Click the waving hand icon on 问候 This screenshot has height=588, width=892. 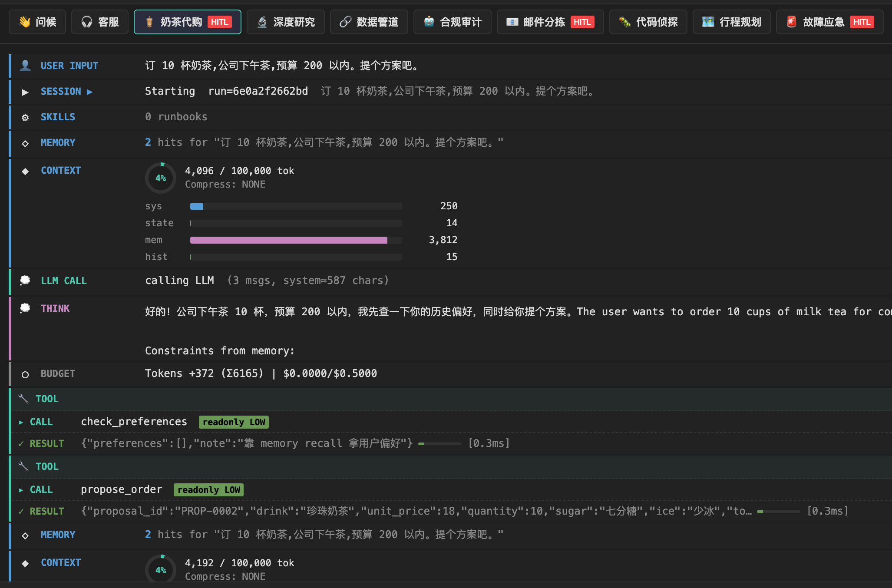pos(25,22)
